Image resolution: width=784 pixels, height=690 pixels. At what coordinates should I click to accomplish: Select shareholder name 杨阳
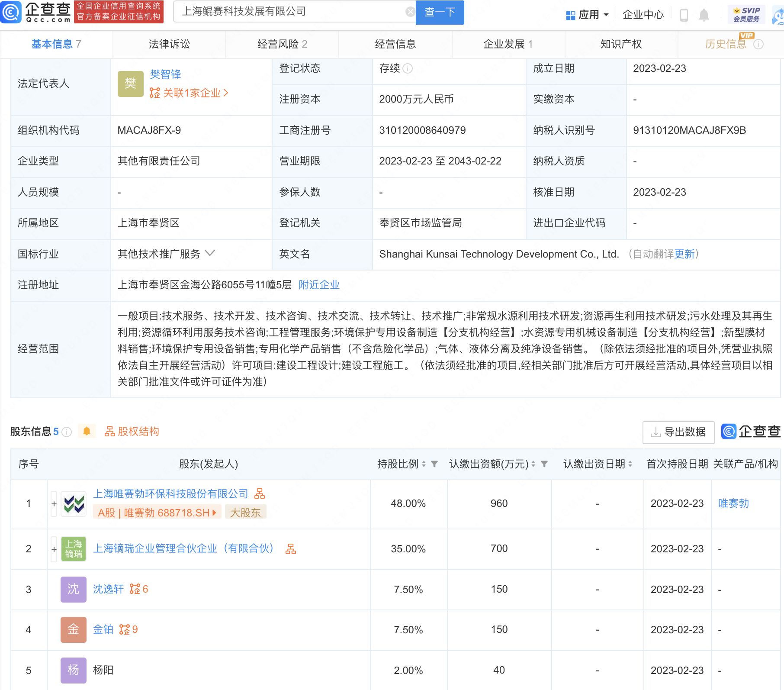(103, 670)
